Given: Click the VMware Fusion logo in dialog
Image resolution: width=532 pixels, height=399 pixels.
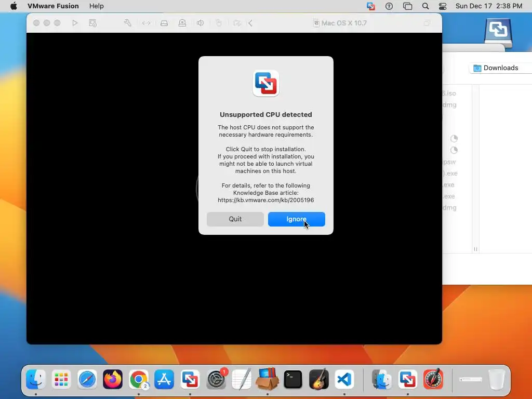Looking at the screenshot, I should [266, 84].
